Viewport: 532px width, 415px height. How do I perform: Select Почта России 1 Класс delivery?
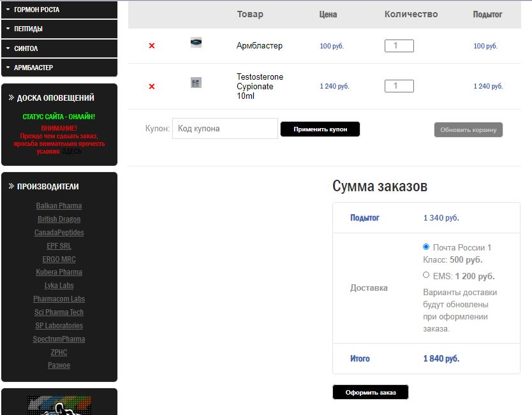[426, 247]
